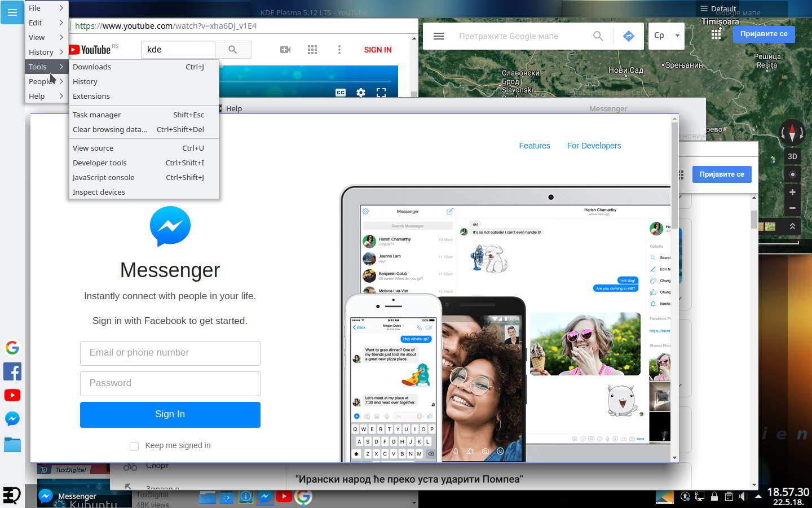The height and width of the screenshot is (508, 812).
Task: Click the YouTube search magnifier button
Action: point(233,50)
